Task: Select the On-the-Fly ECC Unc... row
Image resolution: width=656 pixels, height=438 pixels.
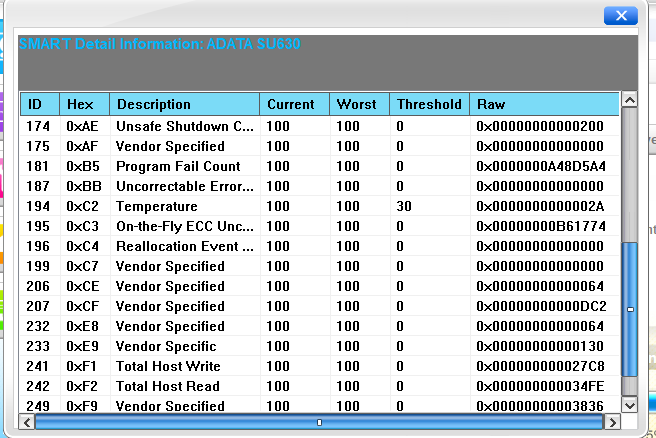Action: pos(320,226)
